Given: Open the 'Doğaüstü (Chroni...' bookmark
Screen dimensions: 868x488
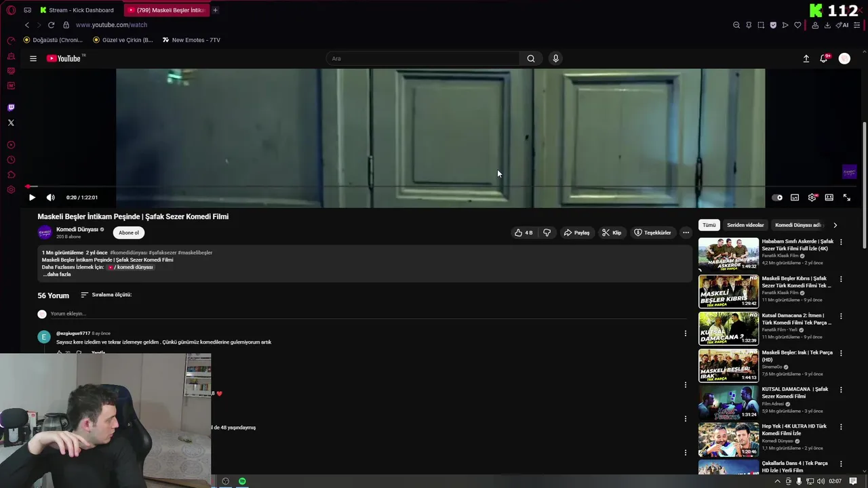Looking at the screenshot, I should 53,40.
